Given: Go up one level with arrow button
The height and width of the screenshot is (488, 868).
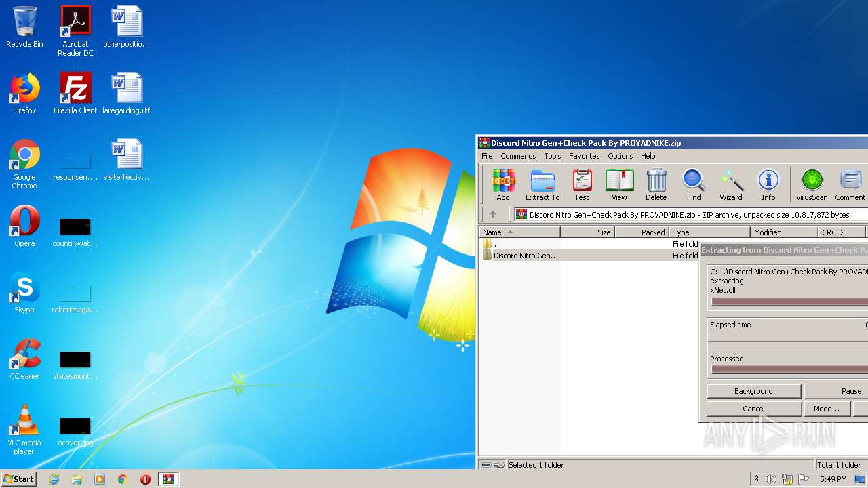Looking at the screenshot, I should click(493, 214).
